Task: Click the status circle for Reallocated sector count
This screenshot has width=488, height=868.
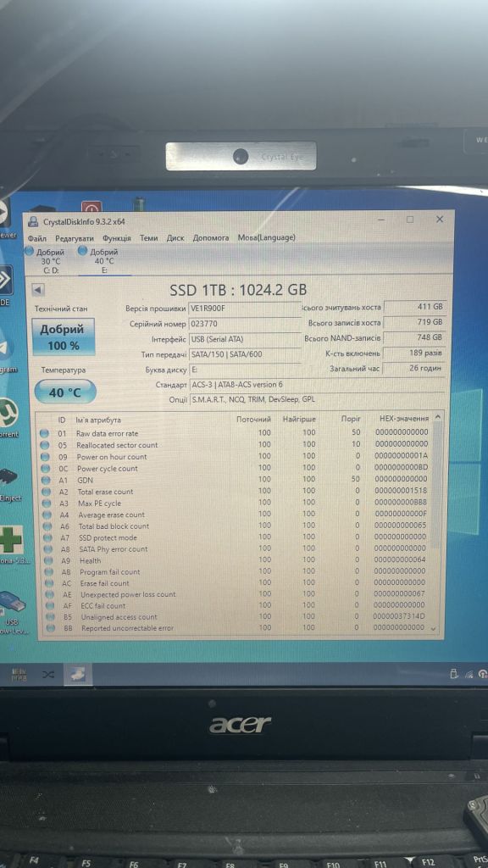Action: coord(45,445)
